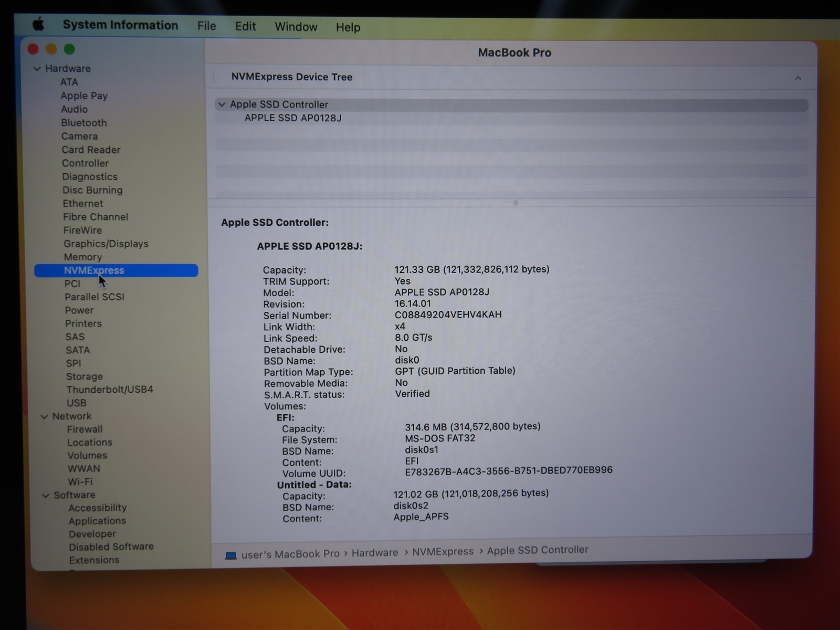The width and height of the screenshot is (840, 630).
Task: Select Accessibility under Software
Action: [98, 508]
